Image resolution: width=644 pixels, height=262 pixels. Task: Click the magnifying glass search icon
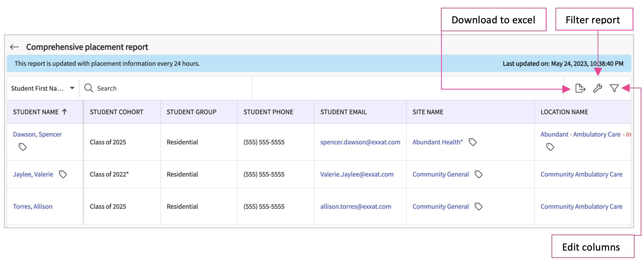point(89,88)
